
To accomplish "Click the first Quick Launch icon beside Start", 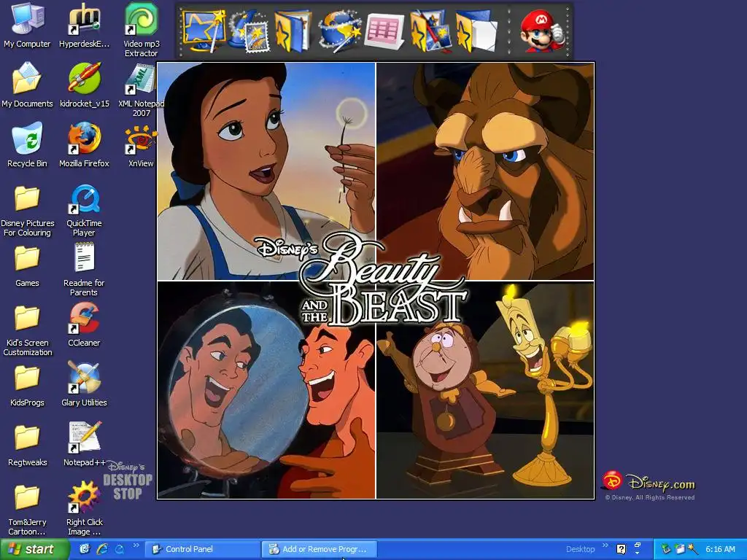I will [85, 549].
